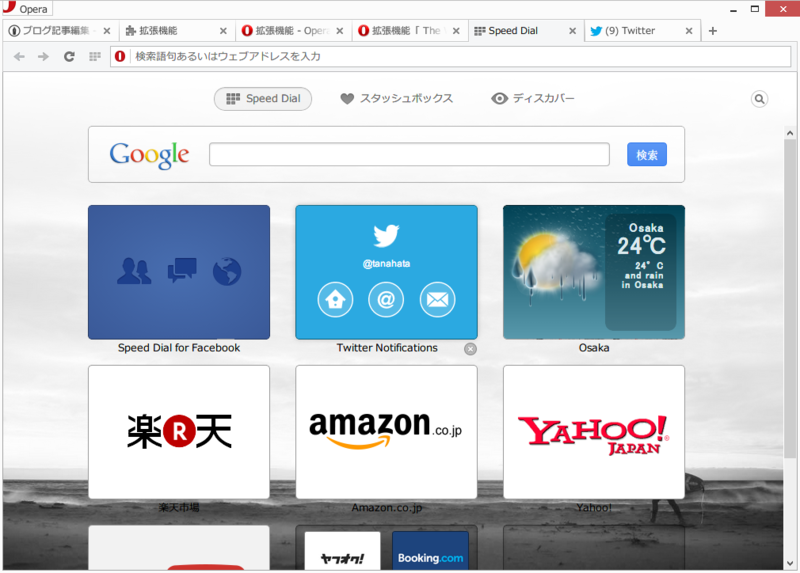Click the Google logo

pos(149,155)
